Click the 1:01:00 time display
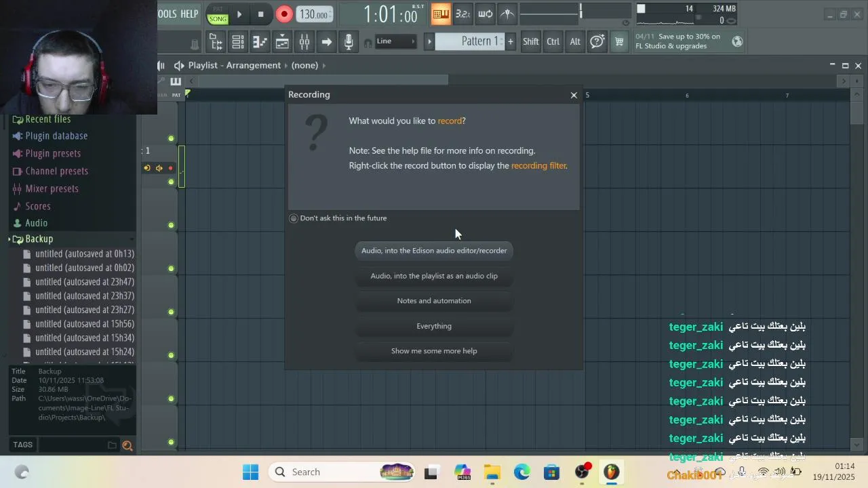Image resolution: width=868 pixels, height=488 pixels. pos(391,14)
